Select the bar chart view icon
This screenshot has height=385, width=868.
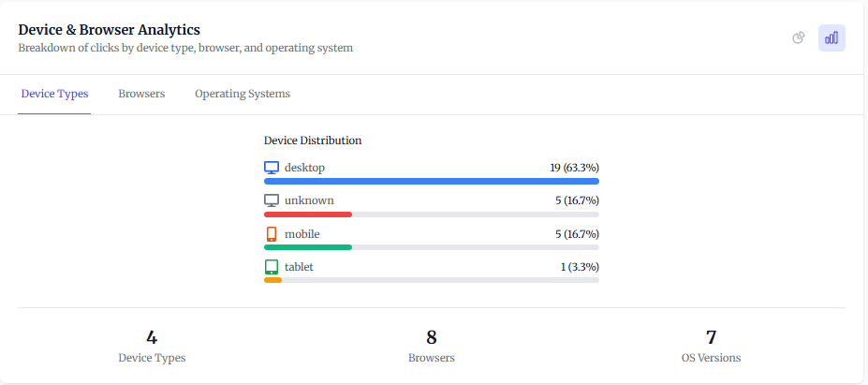pos(831,38)
